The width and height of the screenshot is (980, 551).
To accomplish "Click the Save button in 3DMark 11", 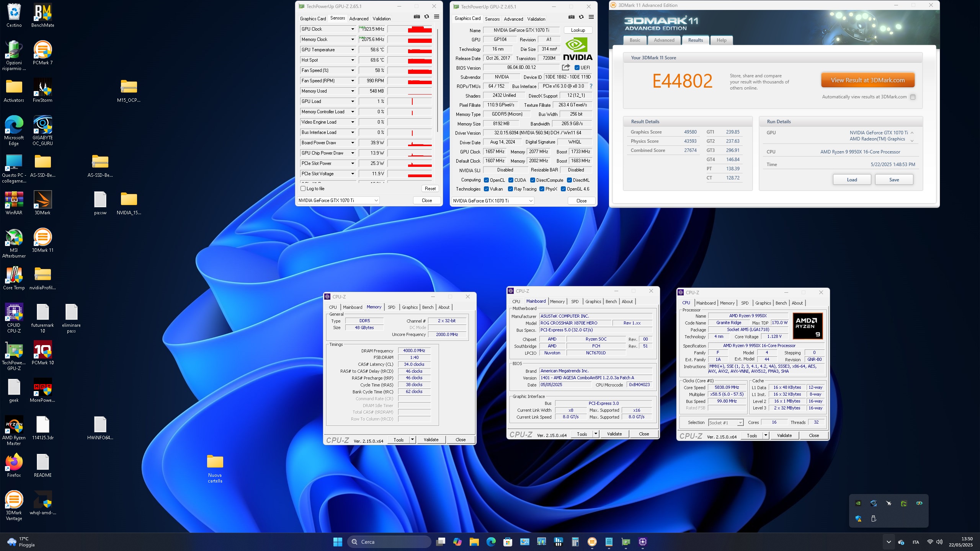I will pyautogui.click(x=894, y=180).
